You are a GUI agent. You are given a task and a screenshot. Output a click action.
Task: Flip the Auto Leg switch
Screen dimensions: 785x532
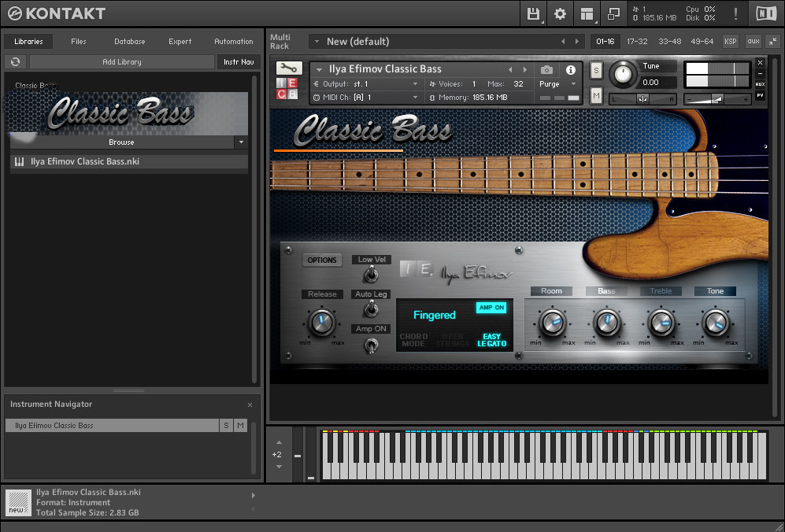point(371,308)
